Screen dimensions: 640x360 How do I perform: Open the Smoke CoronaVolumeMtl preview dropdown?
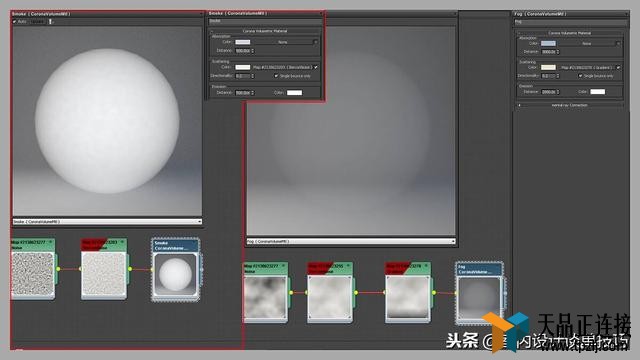(107, 222)
